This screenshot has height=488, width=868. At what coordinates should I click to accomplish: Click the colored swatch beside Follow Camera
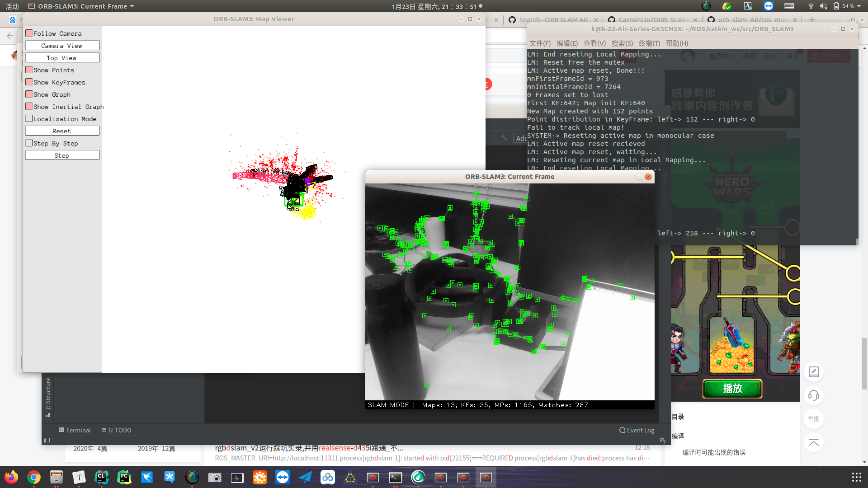(x=29, y=33)
